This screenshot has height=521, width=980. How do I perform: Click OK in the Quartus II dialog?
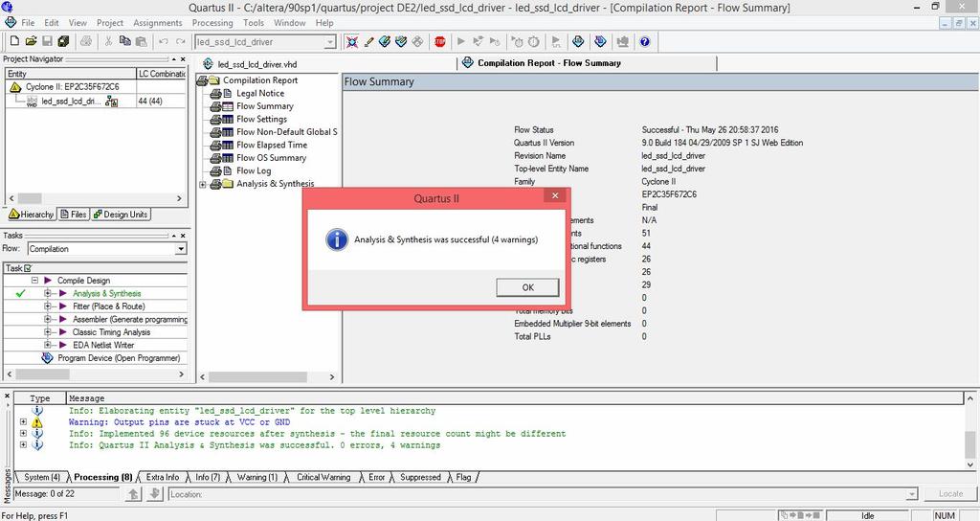coord(527,287)
